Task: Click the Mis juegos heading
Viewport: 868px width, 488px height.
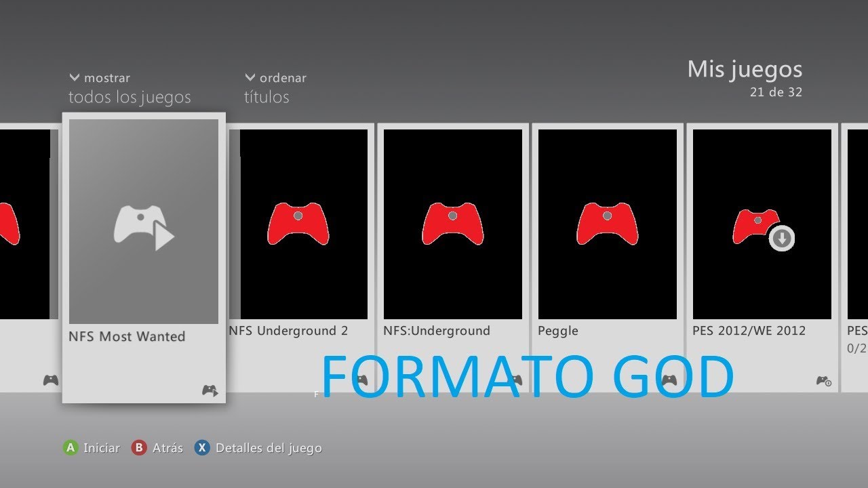Action: (745, 69)
